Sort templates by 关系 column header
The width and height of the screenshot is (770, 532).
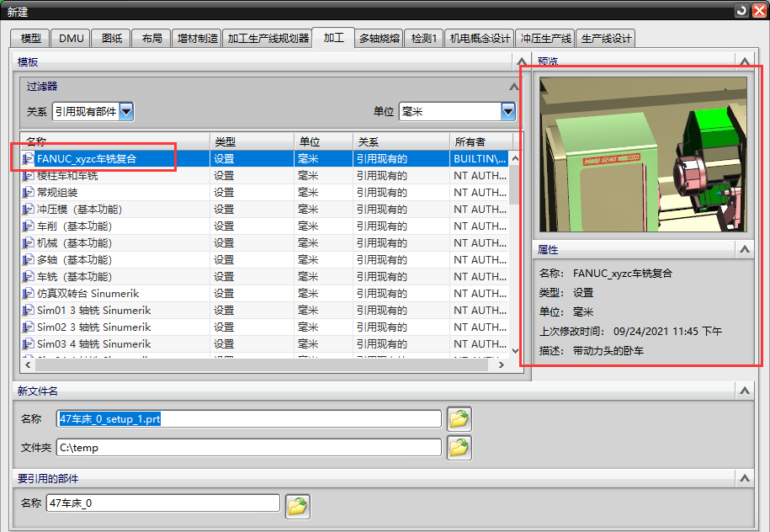point(401,142)
